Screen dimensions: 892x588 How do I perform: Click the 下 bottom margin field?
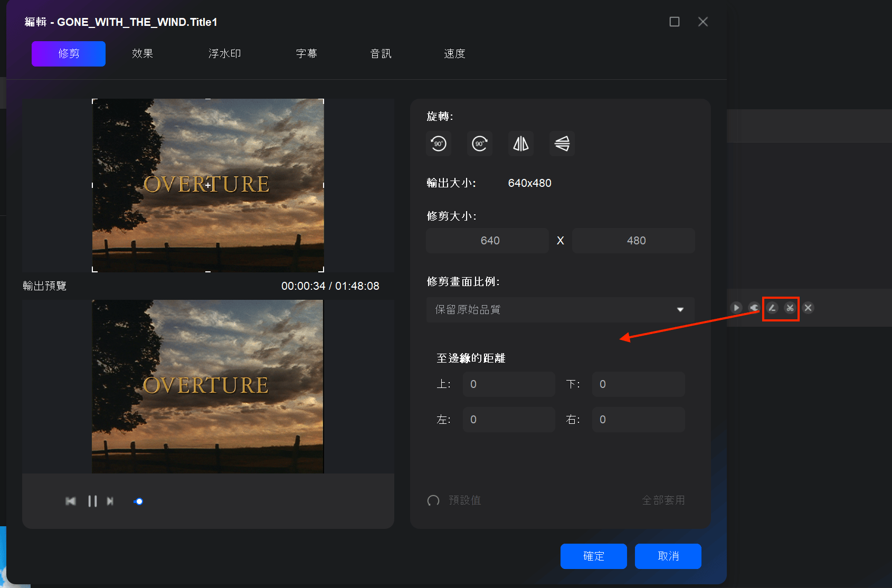(639, 384)
